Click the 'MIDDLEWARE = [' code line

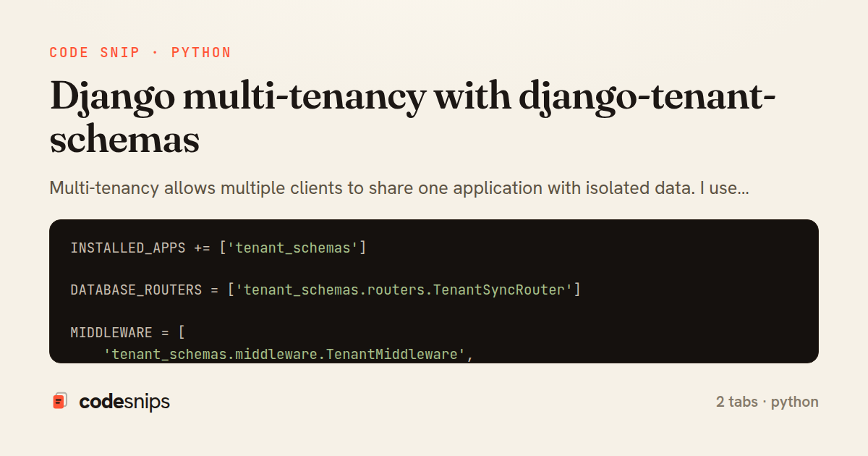tap(127, 333)
